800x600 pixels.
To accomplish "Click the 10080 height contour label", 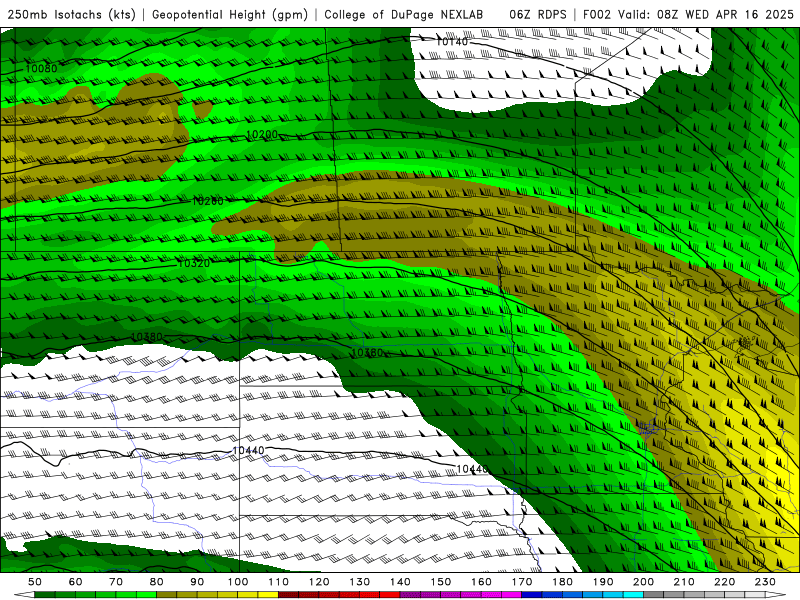I will 41,68.
